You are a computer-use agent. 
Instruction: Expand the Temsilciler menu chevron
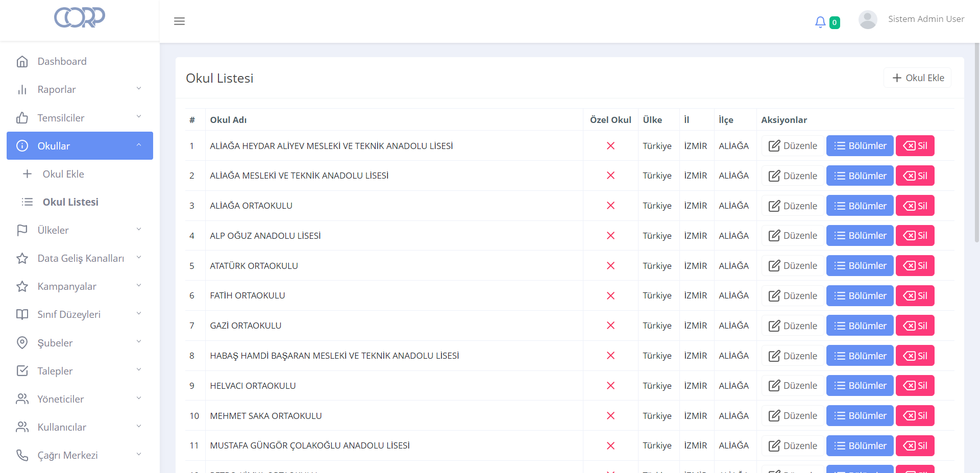139,117
